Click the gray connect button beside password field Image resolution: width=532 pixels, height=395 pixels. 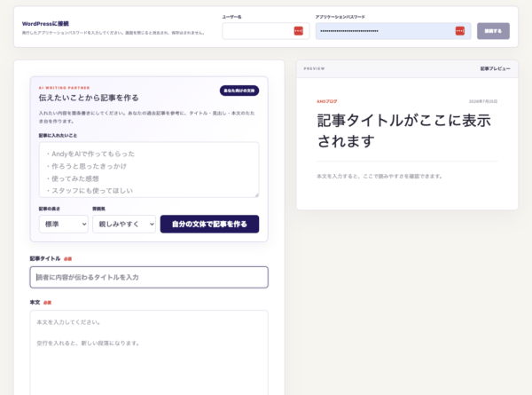(x=493, y=31)
